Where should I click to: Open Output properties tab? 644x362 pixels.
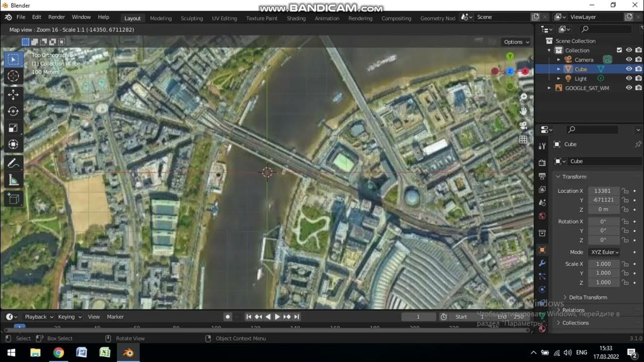(542, 176)
